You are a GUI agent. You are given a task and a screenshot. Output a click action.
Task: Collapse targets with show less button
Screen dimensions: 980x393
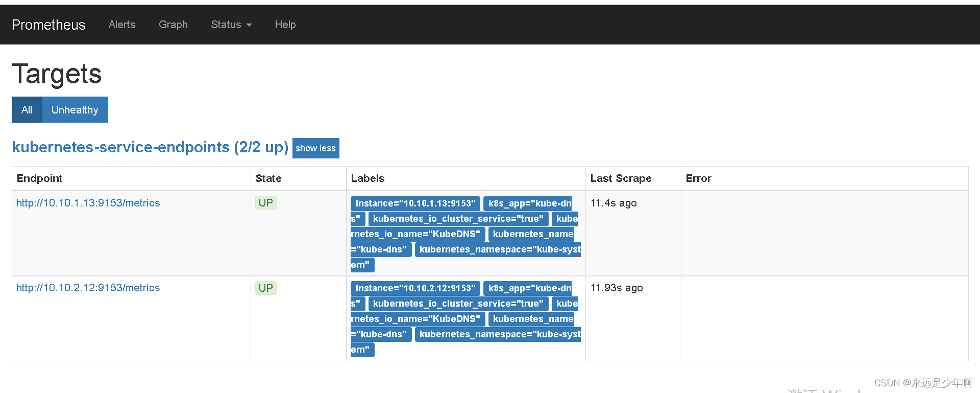tap(316, 148)
